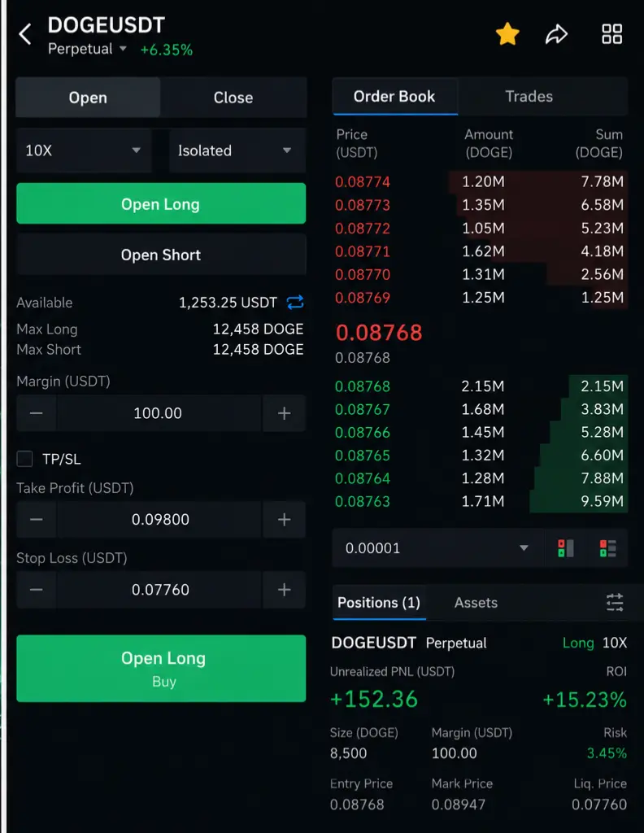
Task: Open the 0.00001 price precision dropdown
Action: tap(438, 547)
